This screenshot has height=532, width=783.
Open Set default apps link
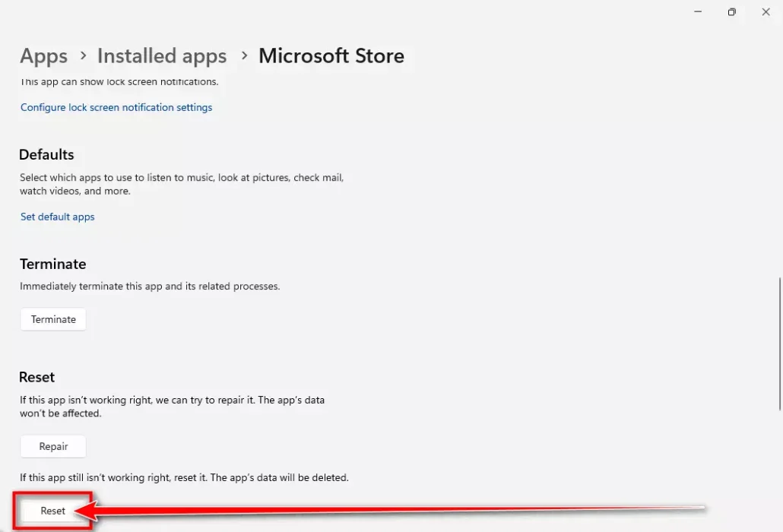(58, 217)
